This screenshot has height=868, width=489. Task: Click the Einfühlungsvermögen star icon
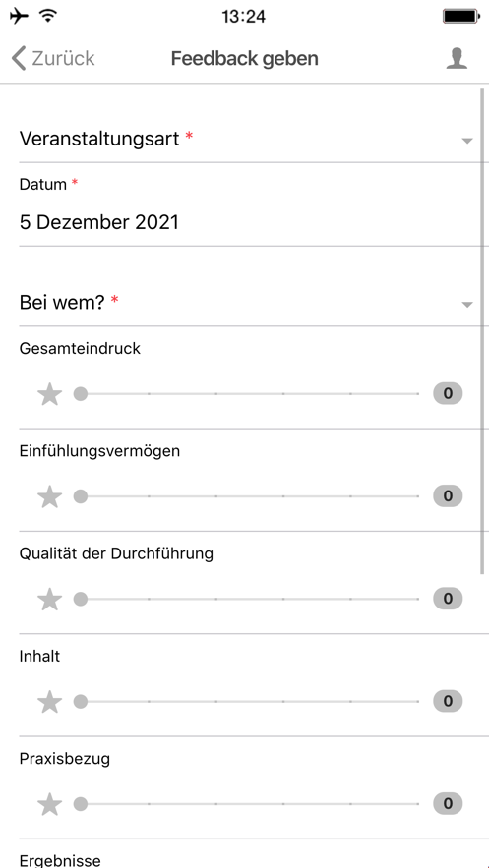point(49,496)
